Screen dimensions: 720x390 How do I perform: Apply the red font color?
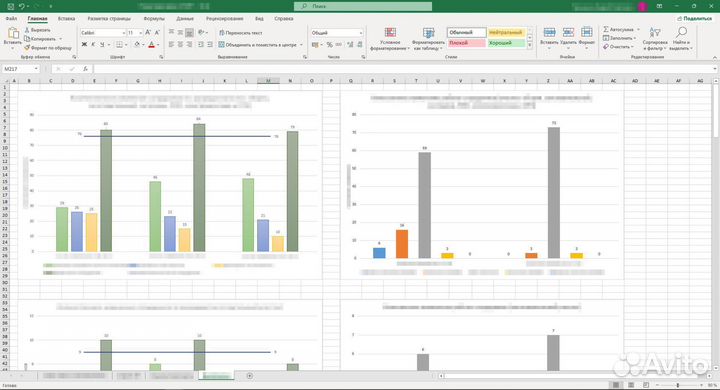(152, 45)
